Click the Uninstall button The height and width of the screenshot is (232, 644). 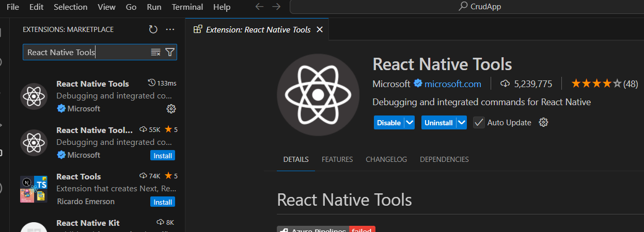coord(438,123)
